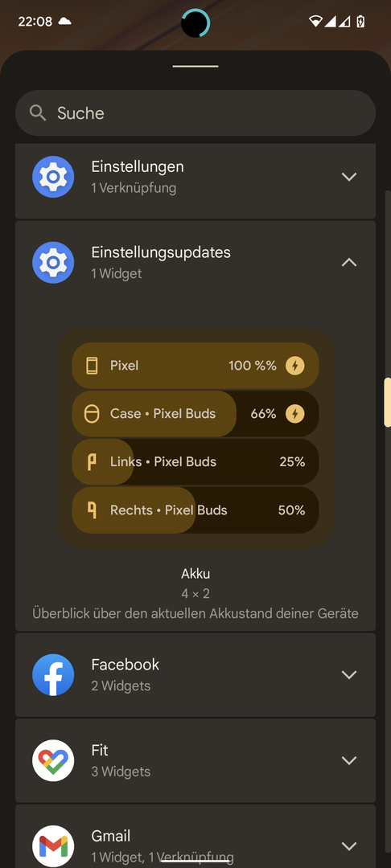Expand the Gmail widgets section
This screenshot has height=868, width=391.
pos(349,845)
